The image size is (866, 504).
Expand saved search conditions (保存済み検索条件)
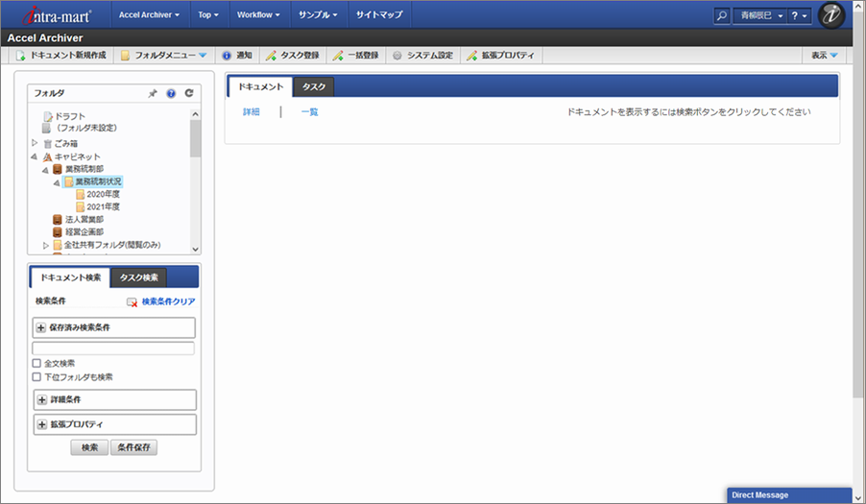41,328
